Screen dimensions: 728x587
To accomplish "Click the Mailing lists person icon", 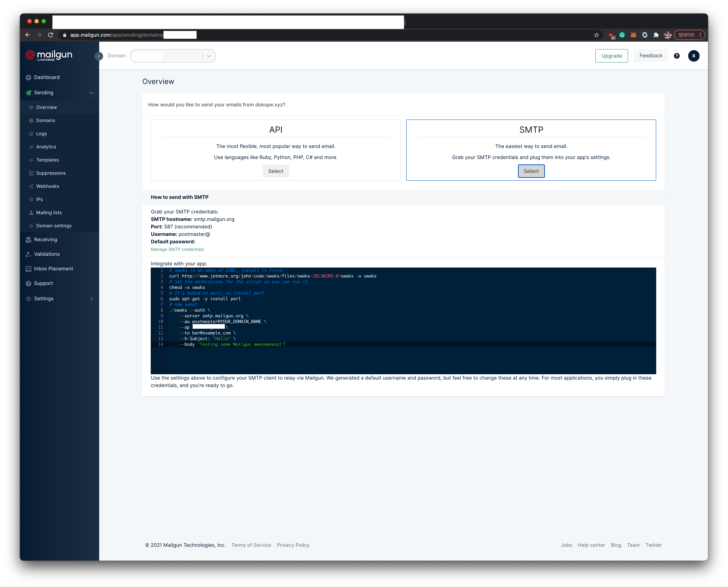I will (x=31, y=213).
